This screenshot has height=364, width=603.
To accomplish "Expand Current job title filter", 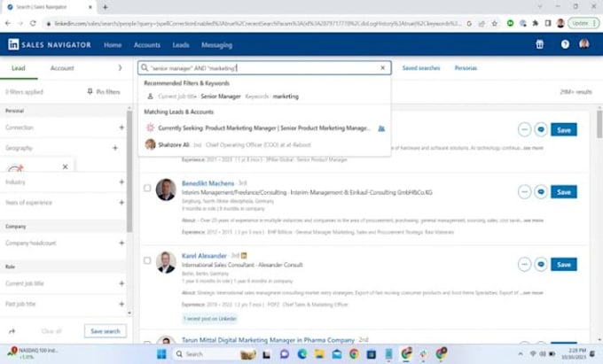I will [121, 283].
